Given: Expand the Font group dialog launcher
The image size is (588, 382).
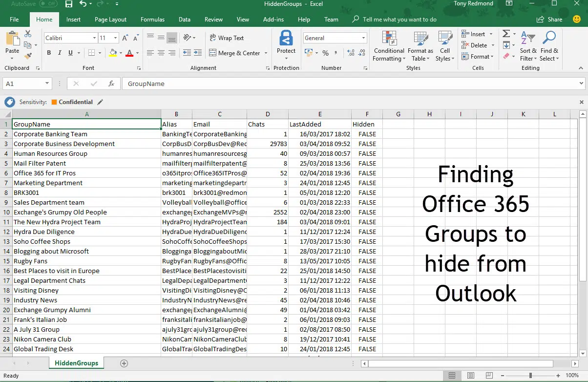Looking at the screenshot, I should [139, 68].
